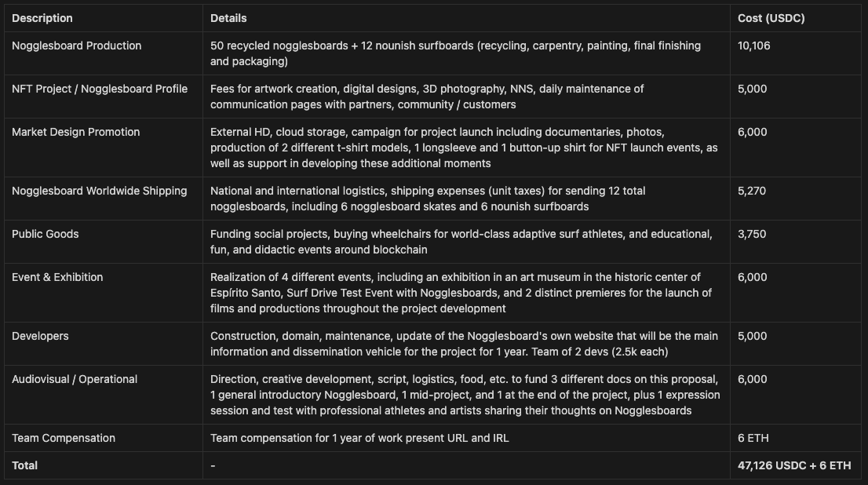Image resolution: width=868 pixels, height=485 pixels.
Task: Select the Nogglesboard Production row label
Action: coord(77,46)
